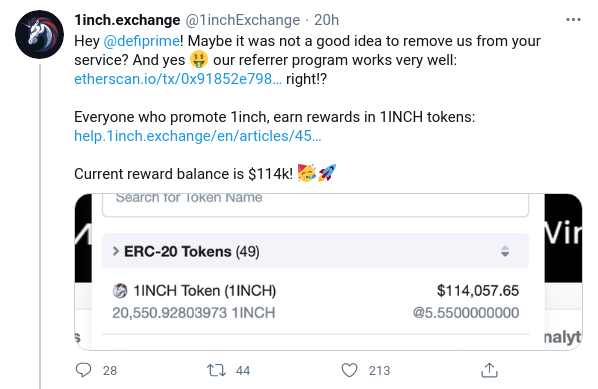Open the @defiprime mention link
Screen dimensions: 598x389
tap(141, 41)
